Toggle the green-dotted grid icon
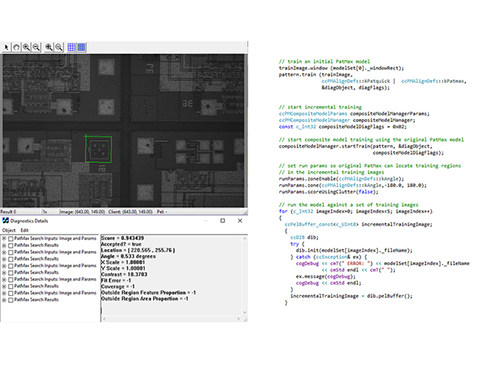 pos(81,47)
